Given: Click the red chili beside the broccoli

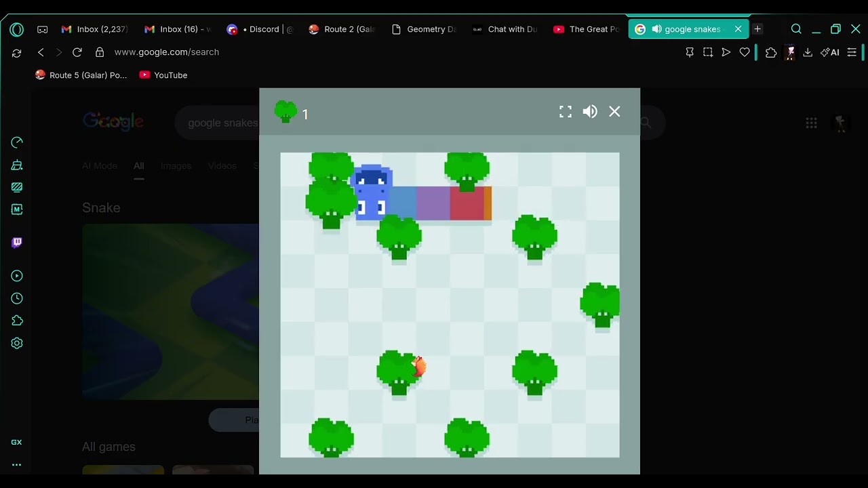Looking at the screenshot, I should point(419,366).
